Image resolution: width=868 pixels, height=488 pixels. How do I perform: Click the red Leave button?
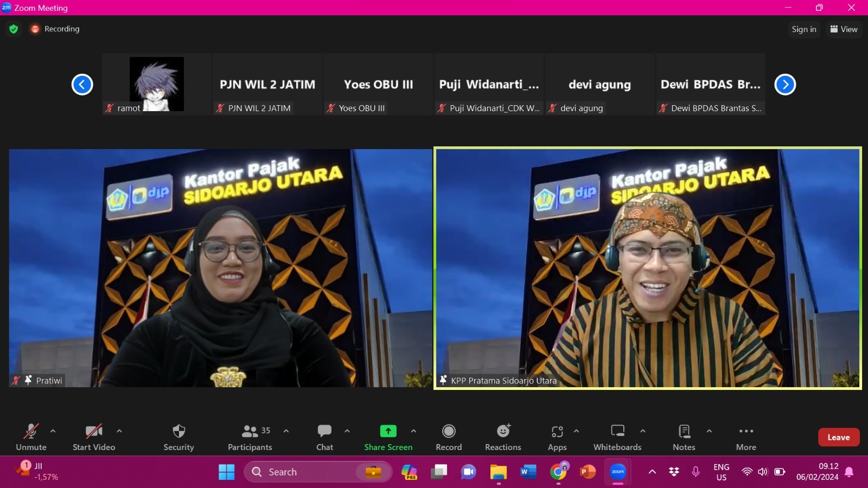(838, 438)
